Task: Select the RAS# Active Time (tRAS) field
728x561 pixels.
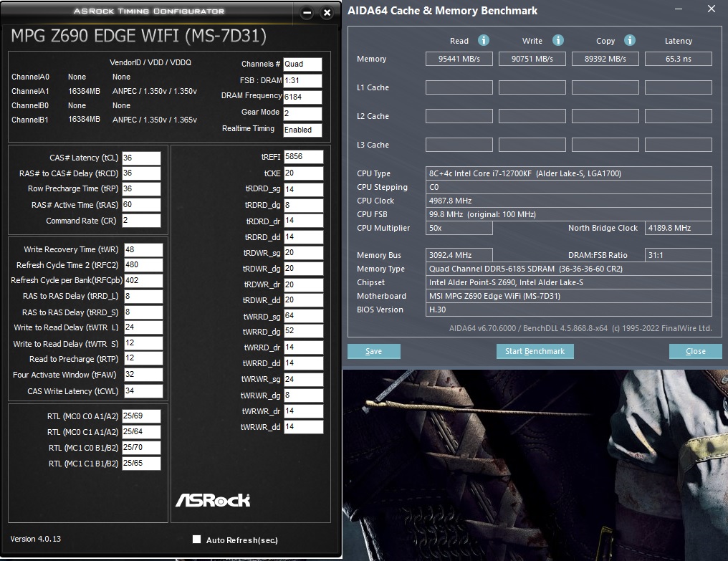Action: coord(141,205)
